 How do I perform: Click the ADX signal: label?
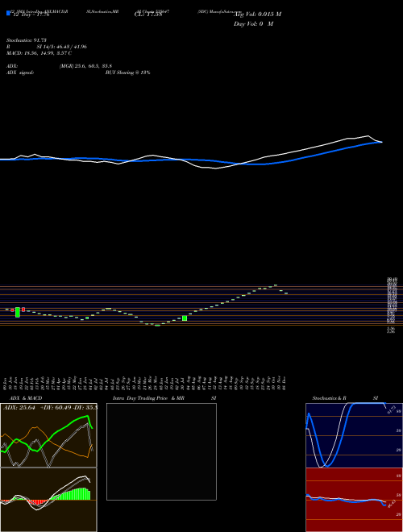tap(20, 73)
